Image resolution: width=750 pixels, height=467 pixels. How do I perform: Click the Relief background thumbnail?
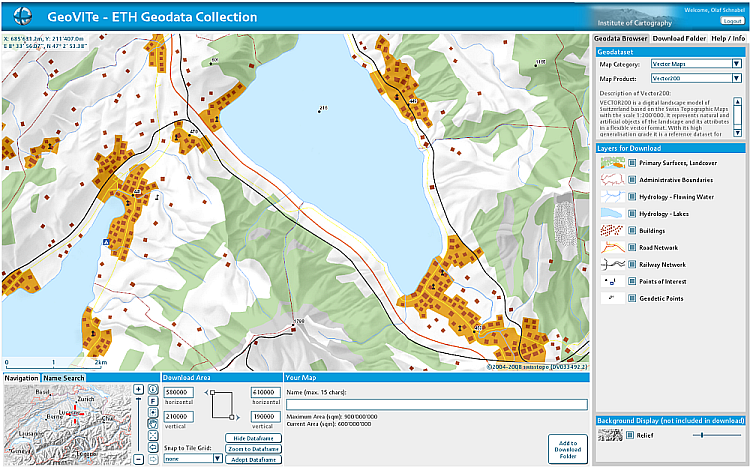pyautogui.click(x=610, y=435)
